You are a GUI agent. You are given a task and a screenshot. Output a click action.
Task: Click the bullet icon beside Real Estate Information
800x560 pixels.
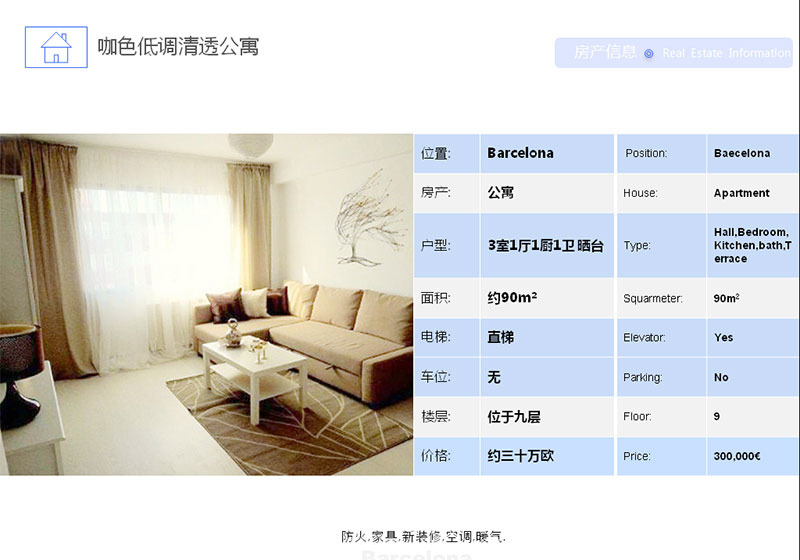[649, 54]
